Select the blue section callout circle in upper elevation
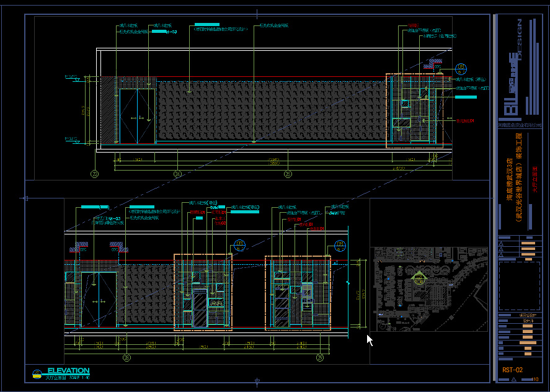The width and height of the screenshot is (550, 392). [459, 69]
